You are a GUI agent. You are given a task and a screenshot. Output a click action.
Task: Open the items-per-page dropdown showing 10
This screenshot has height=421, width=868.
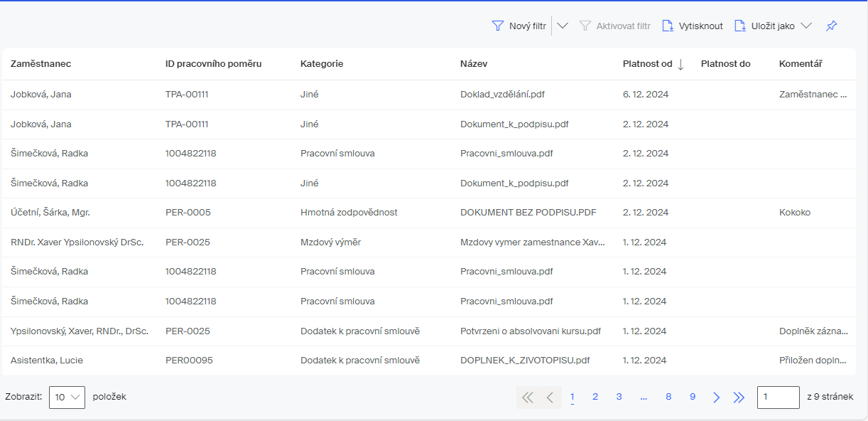pos(67,398)
